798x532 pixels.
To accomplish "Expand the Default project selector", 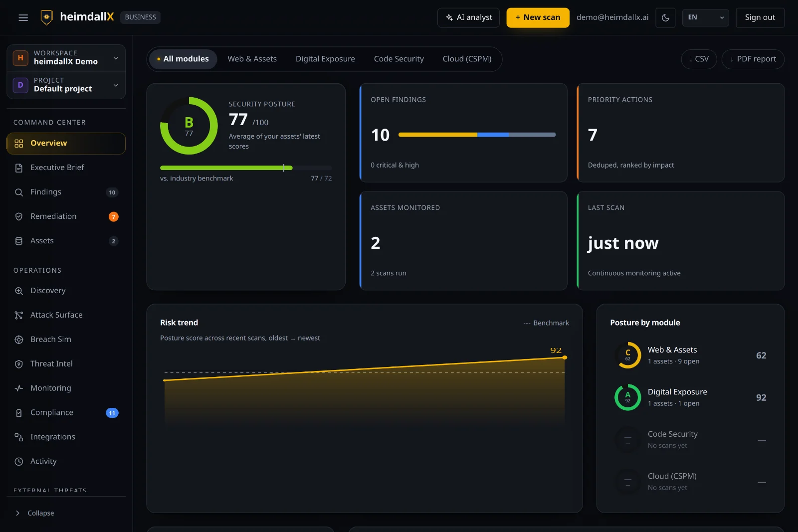I will [66, 85].
